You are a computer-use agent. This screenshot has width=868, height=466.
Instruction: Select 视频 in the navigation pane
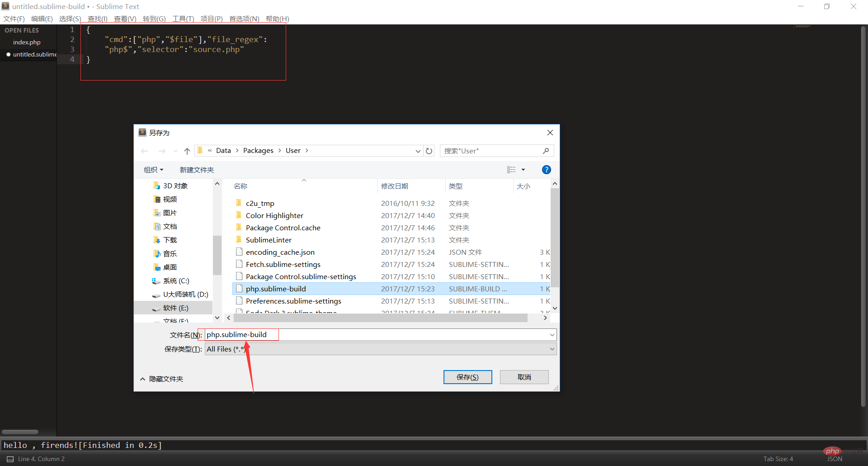click(x=170, y=200)
